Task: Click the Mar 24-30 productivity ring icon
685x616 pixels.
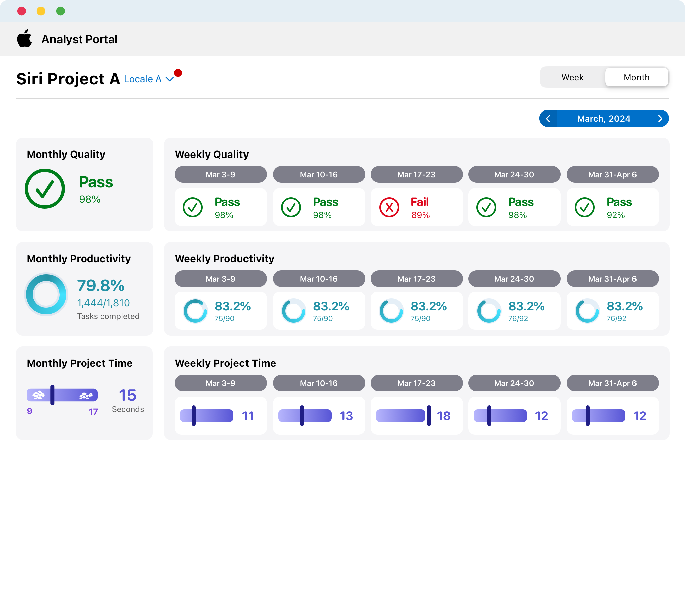Action: click(x=489, y=311)
